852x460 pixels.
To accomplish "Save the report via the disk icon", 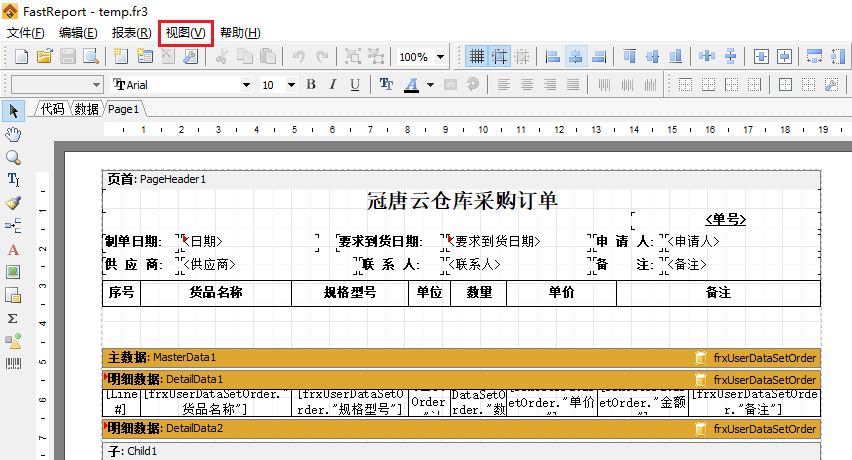I will coord(68,56).
